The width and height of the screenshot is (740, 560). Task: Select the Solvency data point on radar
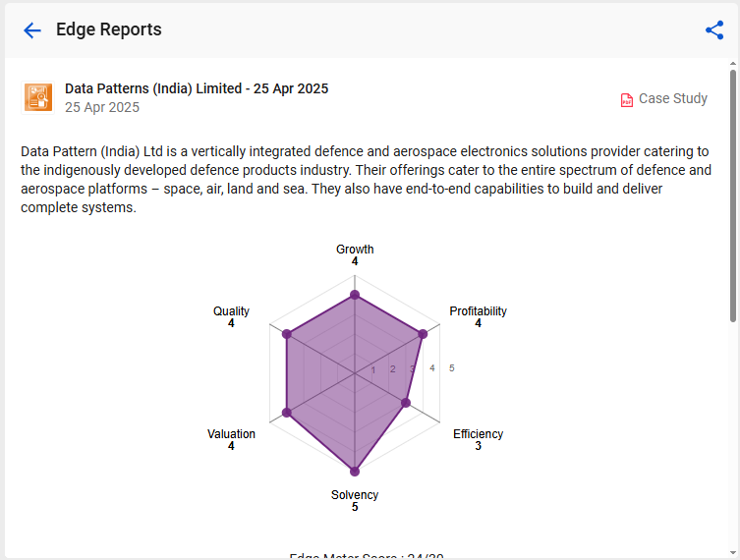[355, 472]
